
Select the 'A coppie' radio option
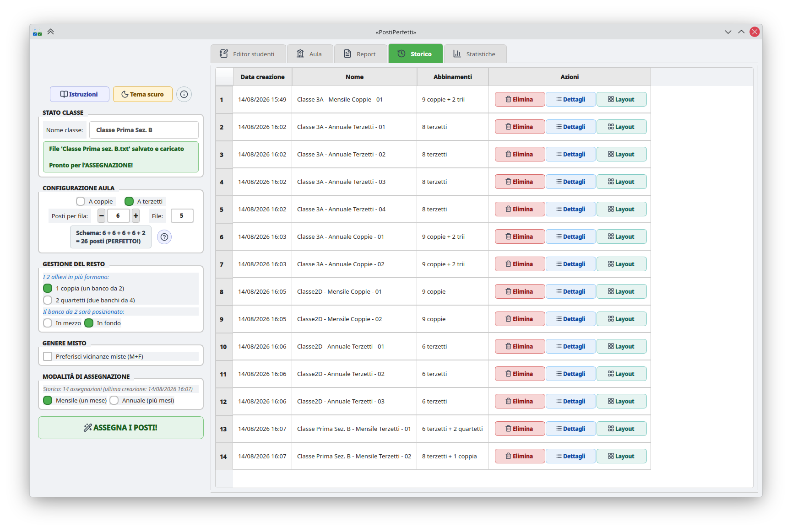coord(81,201)
